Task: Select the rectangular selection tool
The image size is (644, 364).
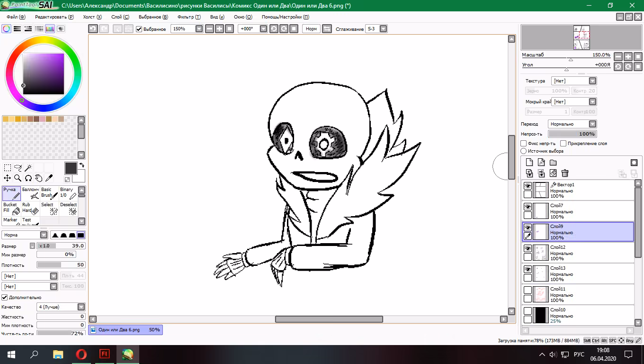Action: [8, 168]
